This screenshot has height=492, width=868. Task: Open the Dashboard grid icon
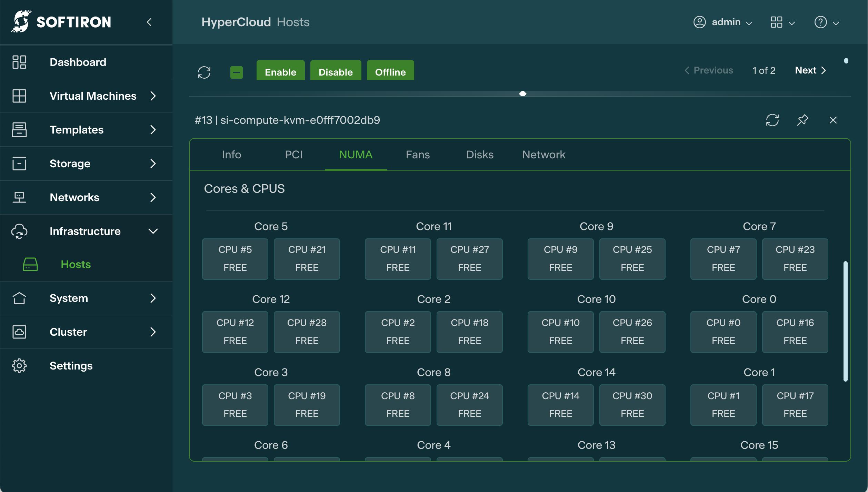pyautogui.click(x=19, y=62)
